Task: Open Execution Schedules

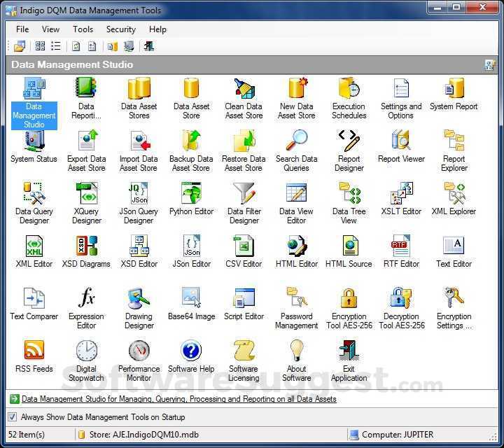Action: (x=349, y=98)
